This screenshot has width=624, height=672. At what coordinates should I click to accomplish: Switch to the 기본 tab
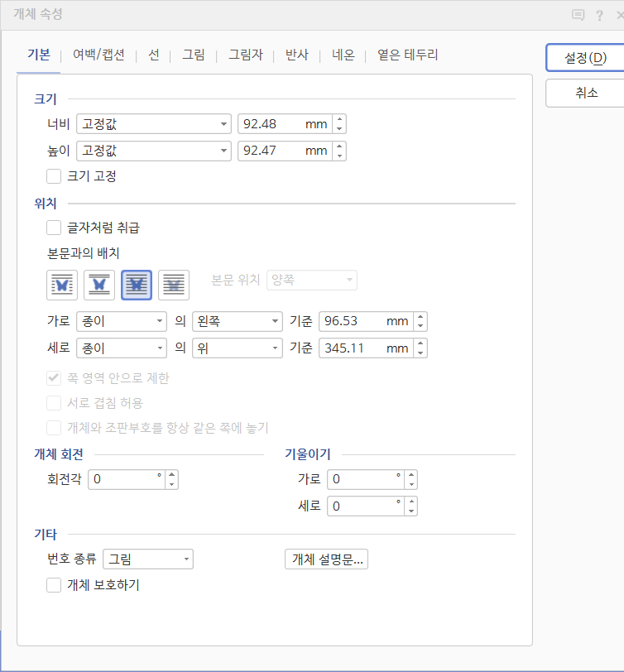click(39, 55)
